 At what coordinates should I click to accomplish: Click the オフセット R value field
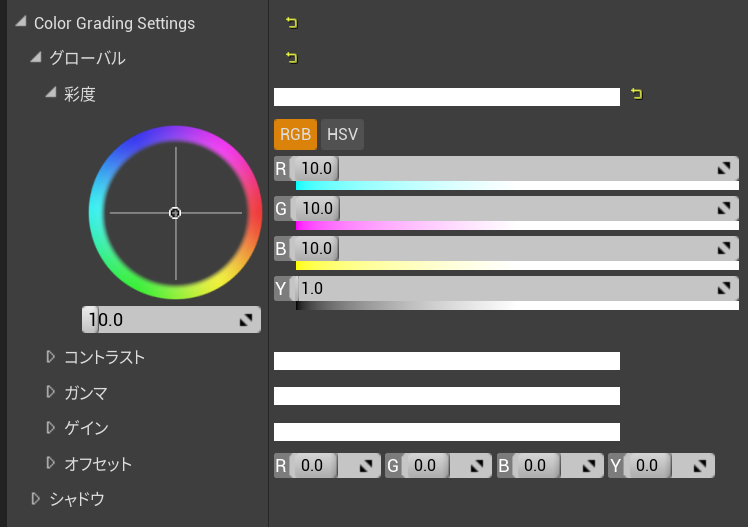(x=314, y=465)
